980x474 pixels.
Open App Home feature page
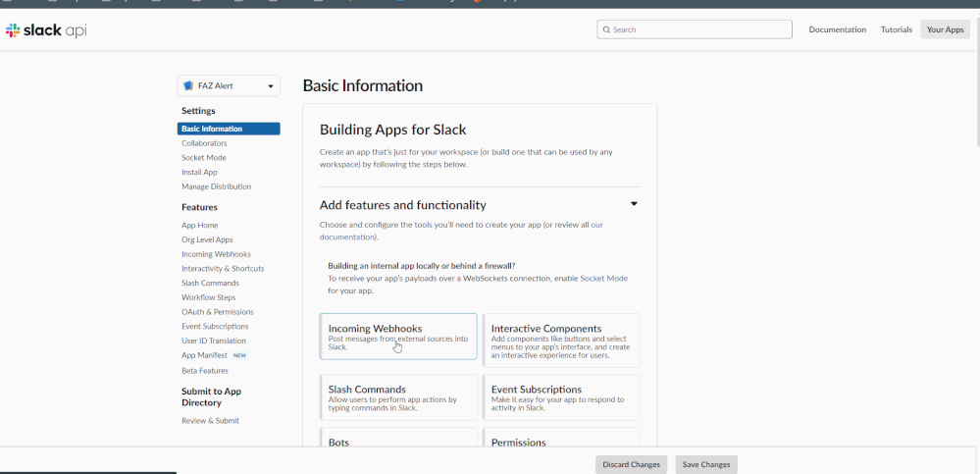coord(199,225)
